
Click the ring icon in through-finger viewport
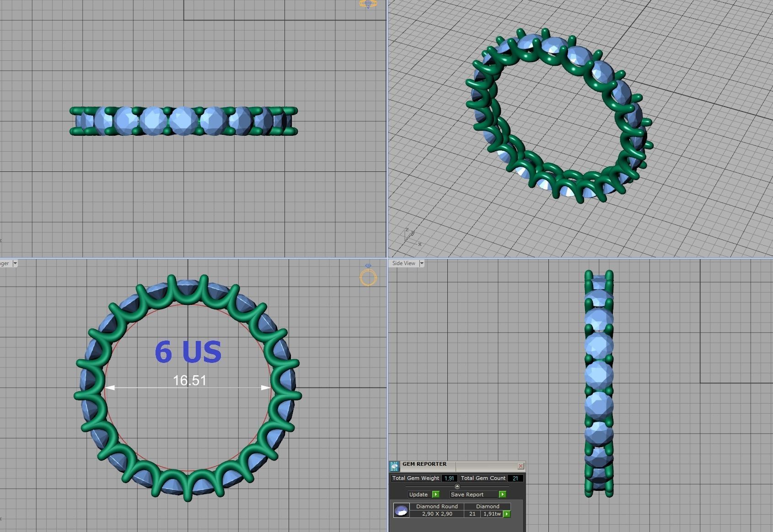pyautogui.click(x=368, y=275)
